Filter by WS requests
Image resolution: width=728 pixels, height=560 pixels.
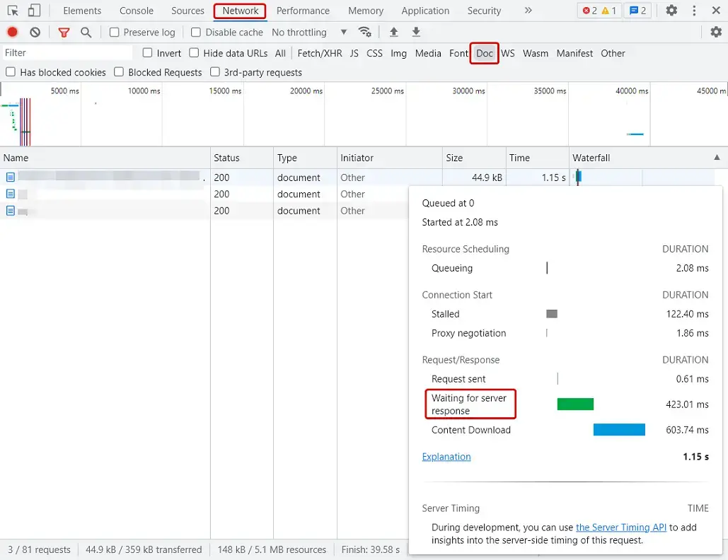(507, 53)
